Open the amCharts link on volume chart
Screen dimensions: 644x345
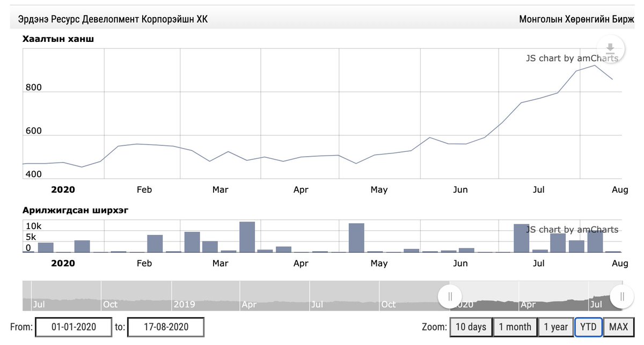pyautogui.click(x=572, y=230)
